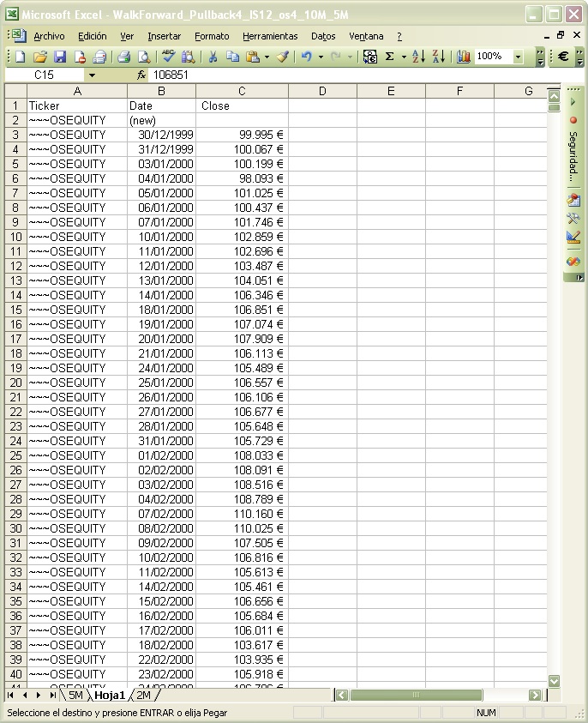
Task: Select the Format Painter brush
Action: pyautogui.click(x=283, y=57)
